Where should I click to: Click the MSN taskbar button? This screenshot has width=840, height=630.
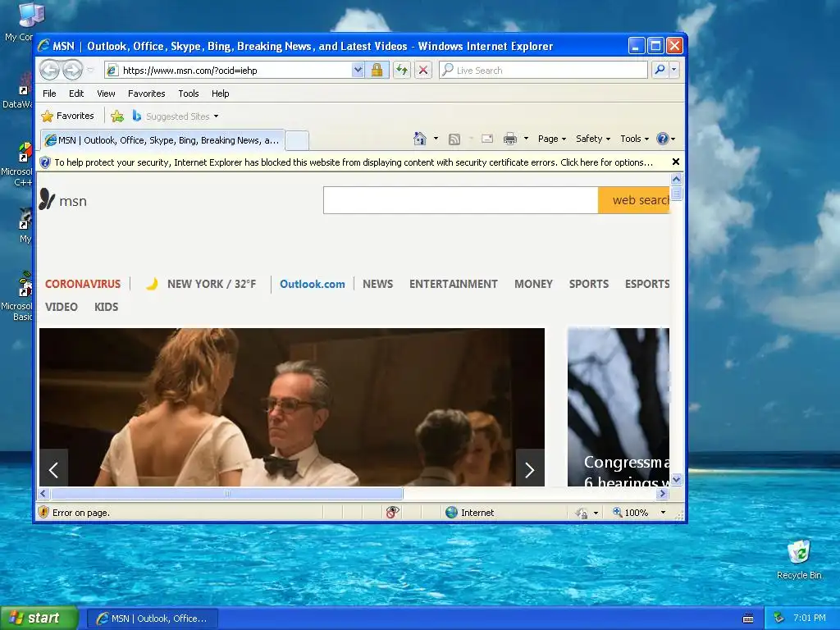click(x=152, y=619)
